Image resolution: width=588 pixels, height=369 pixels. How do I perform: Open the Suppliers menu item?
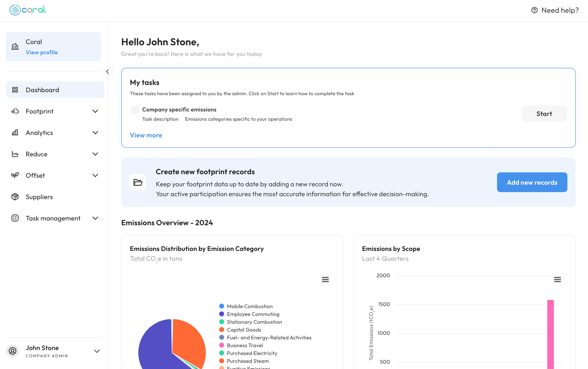click(x=39, y=197)
